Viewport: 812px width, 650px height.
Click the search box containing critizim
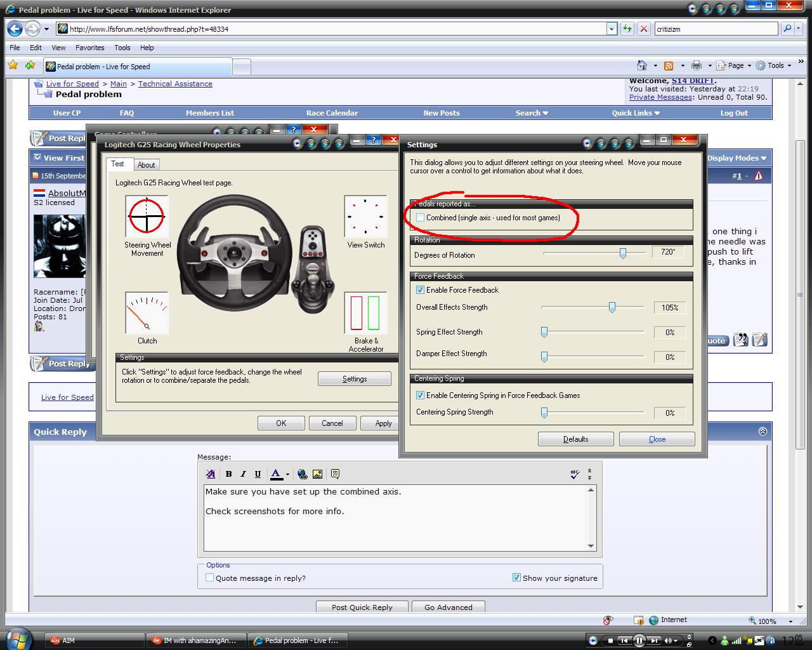(716, 29)
